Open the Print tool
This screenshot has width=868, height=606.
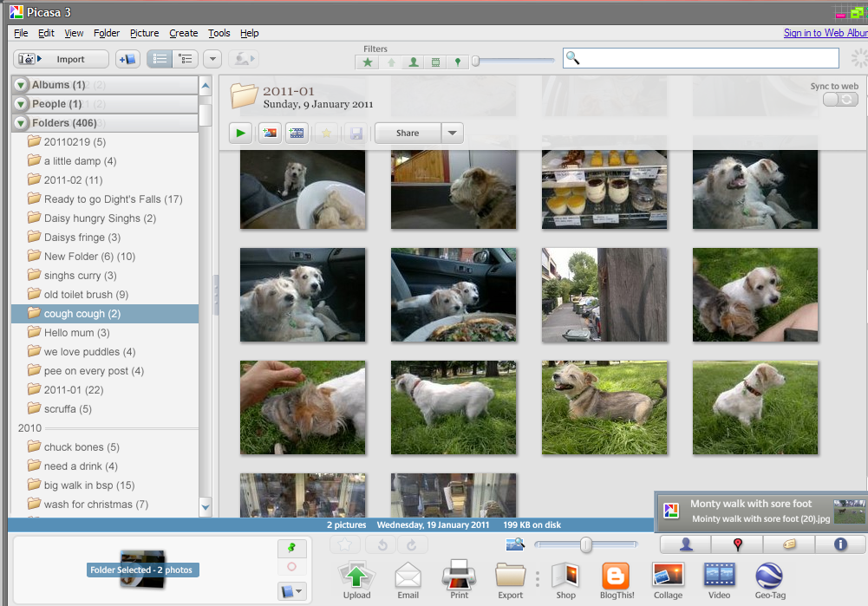459,577
